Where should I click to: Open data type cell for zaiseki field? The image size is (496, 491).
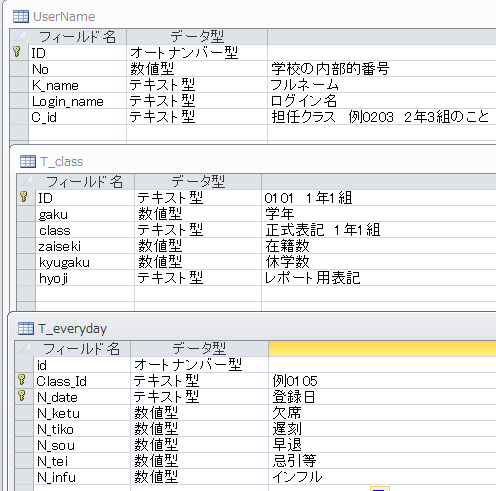198,246
